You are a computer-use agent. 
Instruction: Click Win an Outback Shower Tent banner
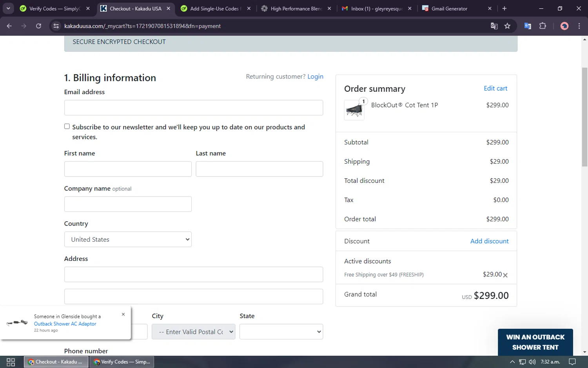(535, 342)
